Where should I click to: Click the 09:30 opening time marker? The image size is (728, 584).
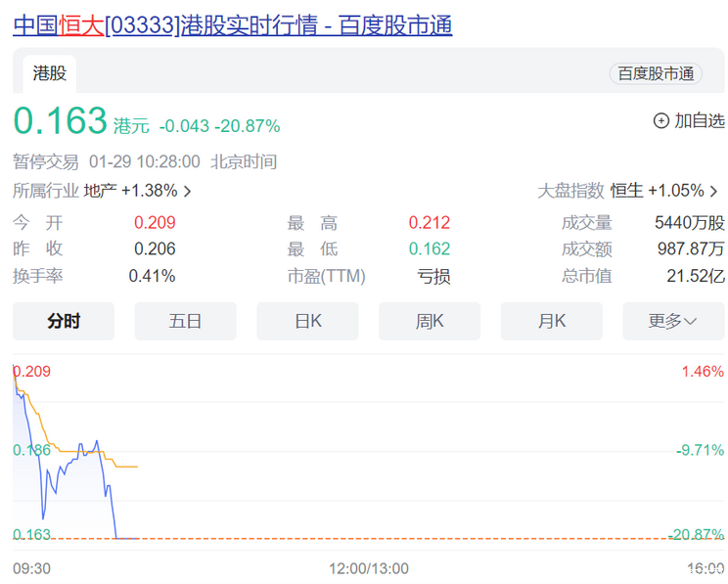31,568
